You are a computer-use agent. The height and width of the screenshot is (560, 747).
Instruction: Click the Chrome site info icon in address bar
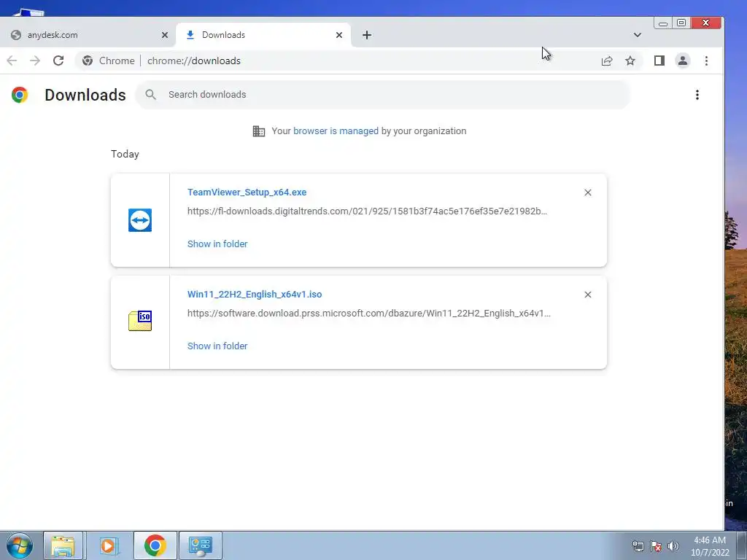click(x=88, y=61)
